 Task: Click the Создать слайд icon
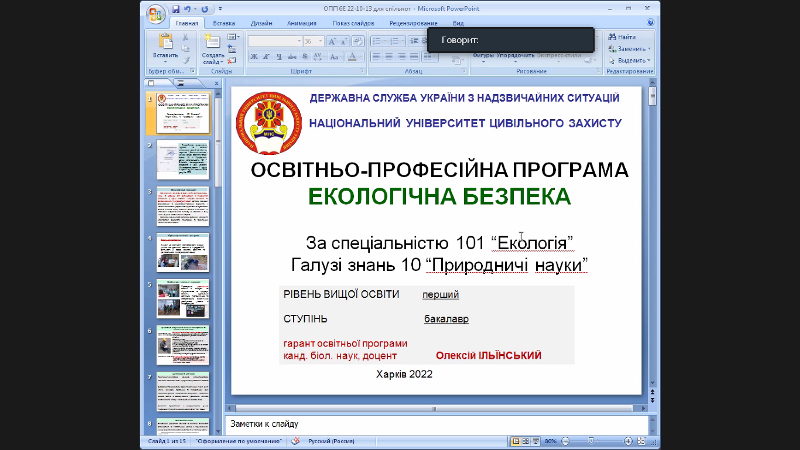coord(212,42)
